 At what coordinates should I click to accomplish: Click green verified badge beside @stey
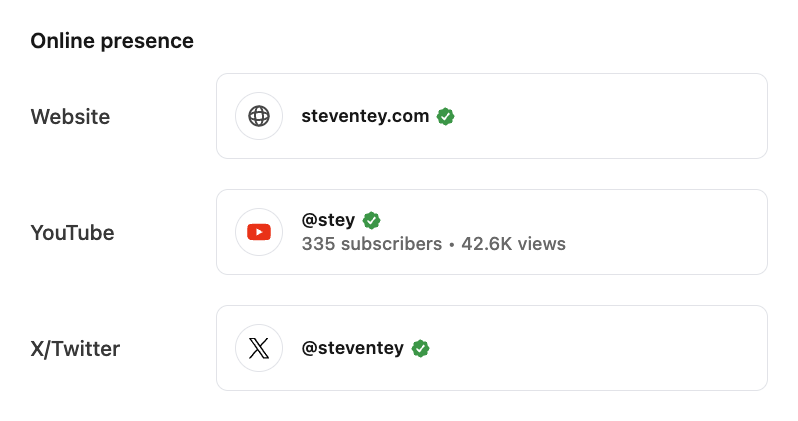pos(372,220)
